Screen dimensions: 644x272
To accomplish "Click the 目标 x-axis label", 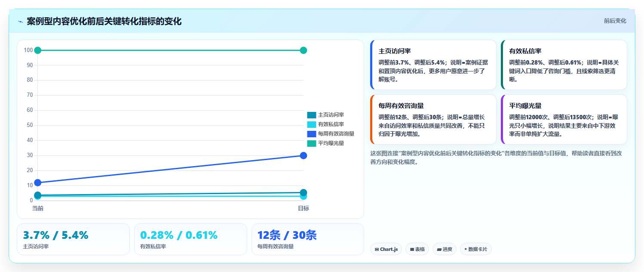I will [x=303, y=208].
